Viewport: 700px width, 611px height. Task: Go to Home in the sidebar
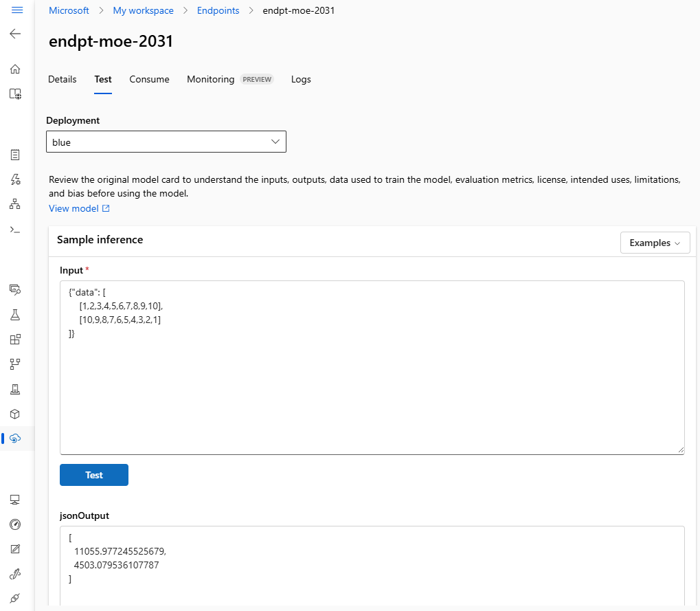[x=15, y=69]
